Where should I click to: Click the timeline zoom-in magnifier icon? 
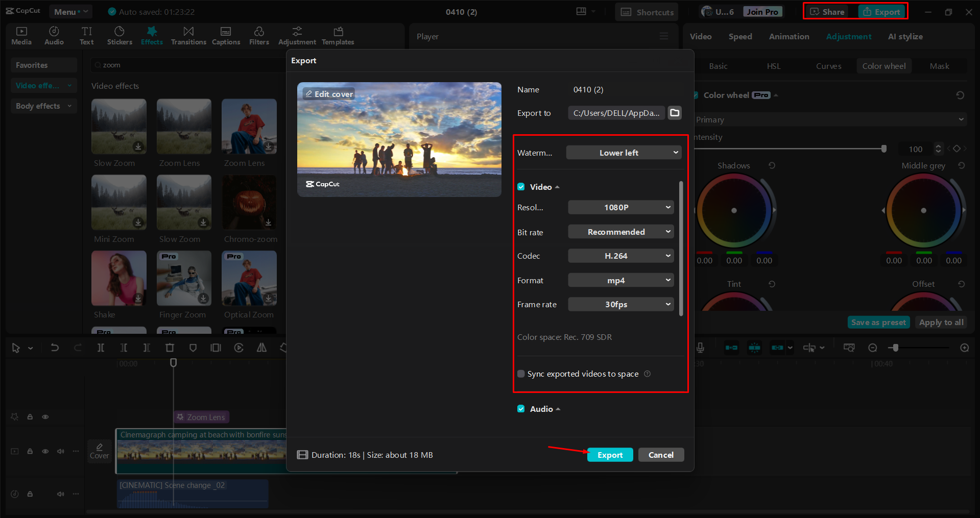tap(964, 348)
